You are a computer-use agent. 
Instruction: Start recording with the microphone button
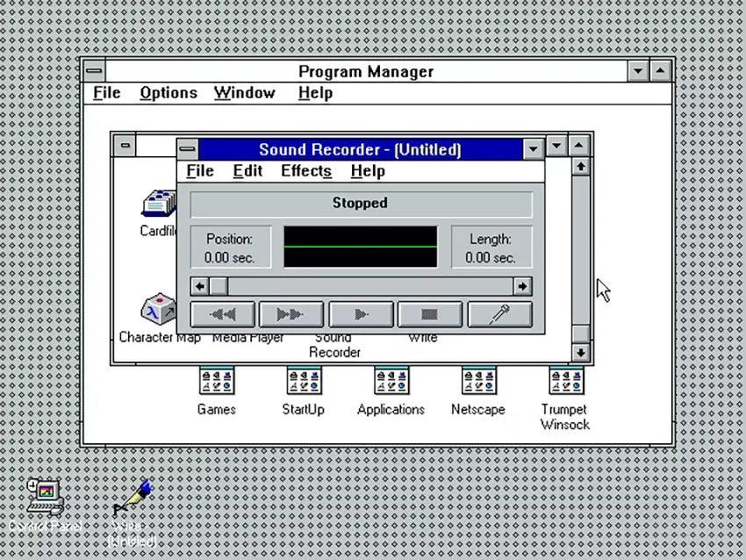[500, 314]
